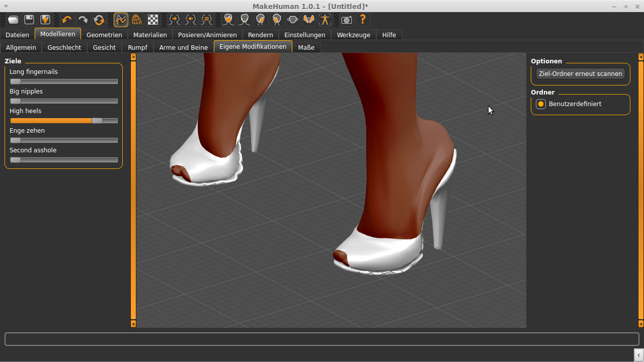Redo the last undone change

point(83,20)
